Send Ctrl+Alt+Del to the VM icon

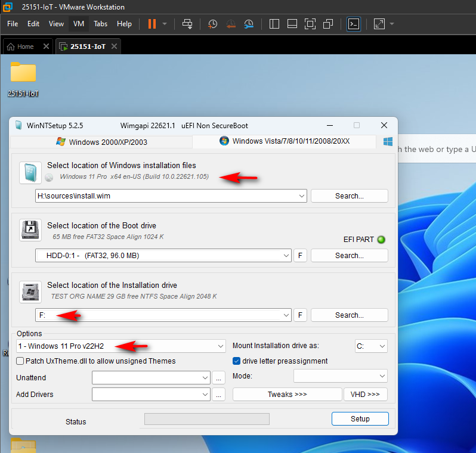(187, 24)
